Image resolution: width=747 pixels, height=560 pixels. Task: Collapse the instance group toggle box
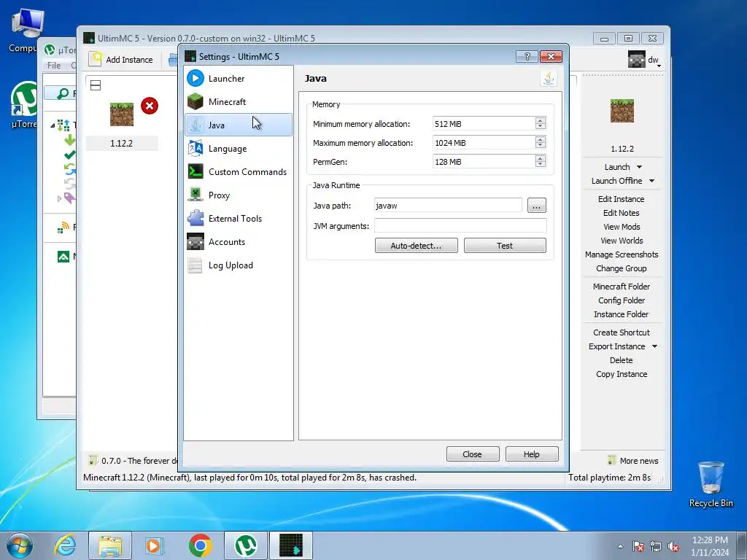(96, 85)
